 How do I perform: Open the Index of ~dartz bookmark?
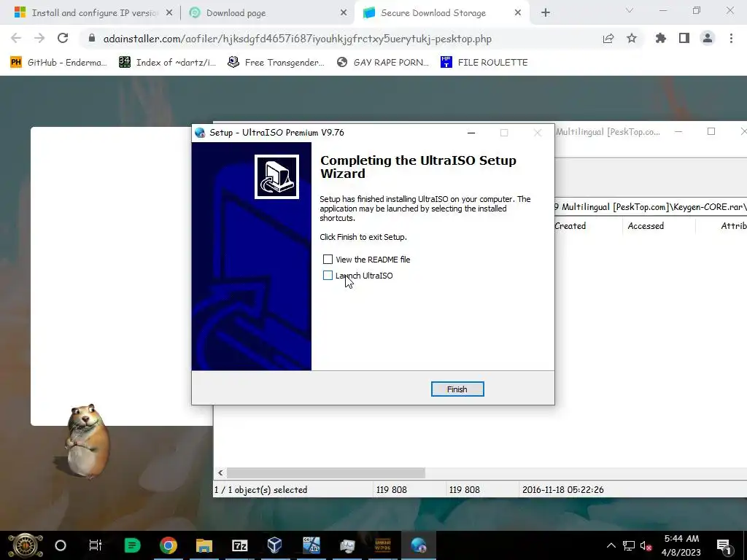tap(168, 63)
